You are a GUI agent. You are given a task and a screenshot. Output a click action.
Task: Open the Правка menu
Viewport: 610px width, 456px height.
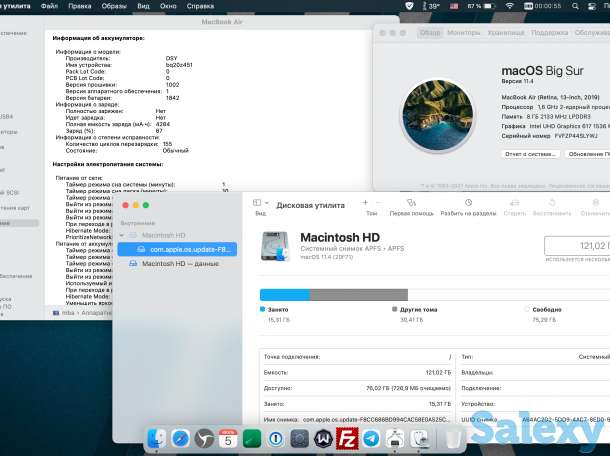[80, 6]
